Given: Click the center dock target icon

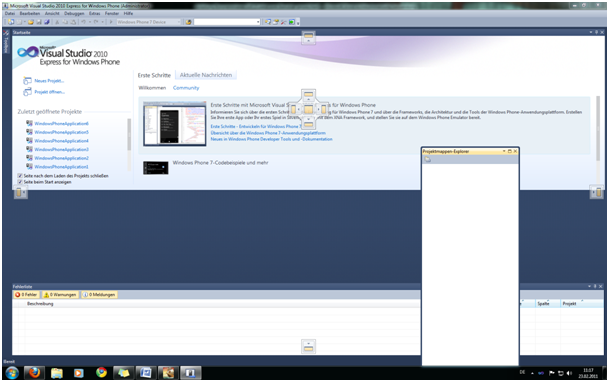Looking at the screenshot, I should [x=308, y=109].
